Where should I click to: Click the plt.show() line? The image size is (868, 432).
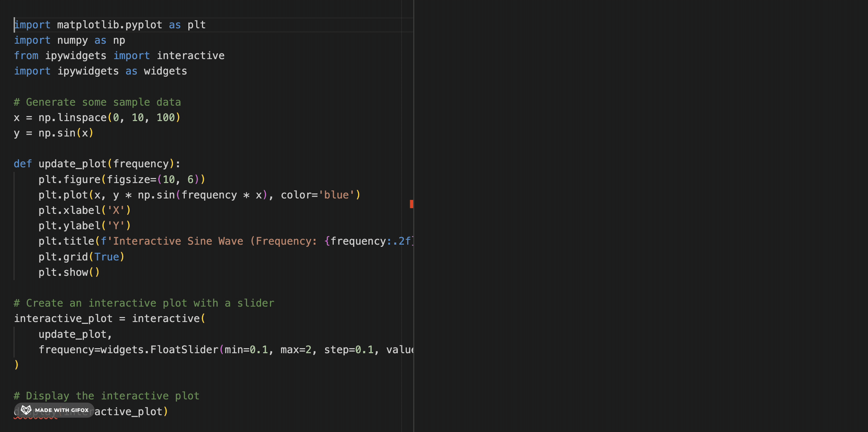pyautogui.click(x=69, y=273)
